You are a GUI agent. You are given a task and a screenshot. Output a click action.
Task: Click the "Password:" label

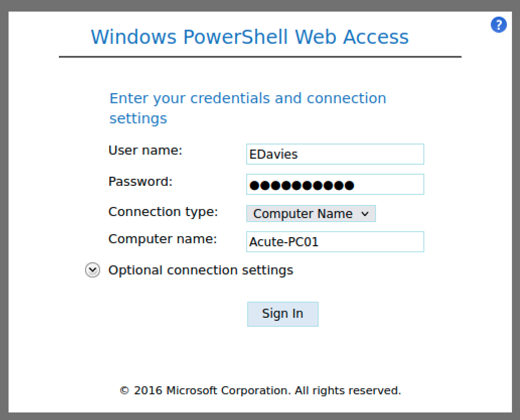point(140,181)
